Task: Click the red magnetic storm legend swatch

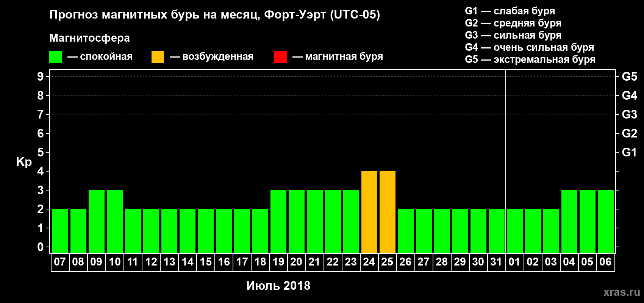Action: 280,57
